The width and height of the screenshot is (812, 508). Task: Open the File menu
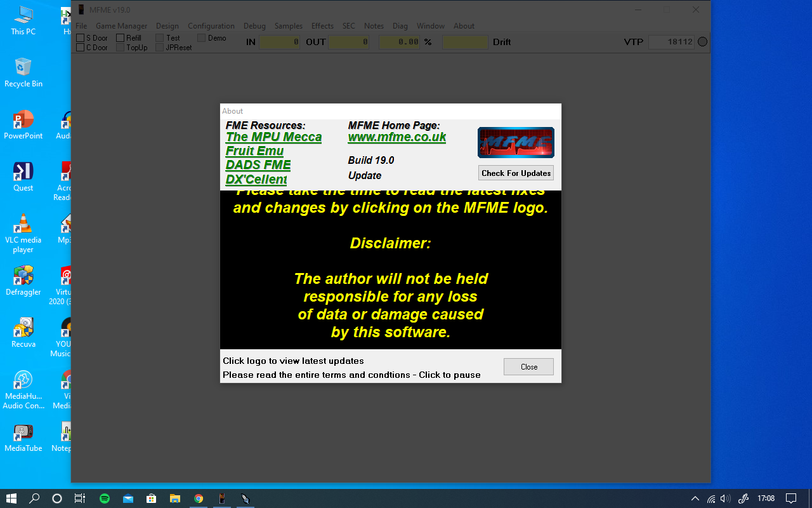point(81,26)
